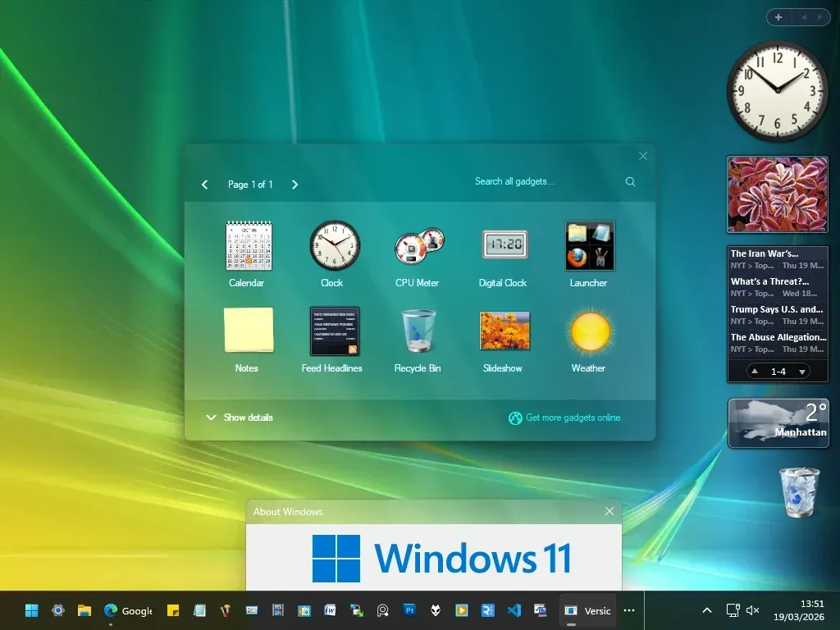Open Visual Studio Code from taskbar
840x630 pixels.
tap(514, 610)
